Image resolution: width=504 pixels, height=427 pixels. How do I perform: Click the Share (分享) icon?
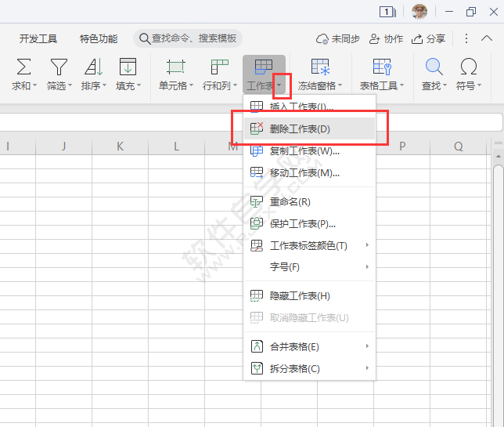pos(417,39)
